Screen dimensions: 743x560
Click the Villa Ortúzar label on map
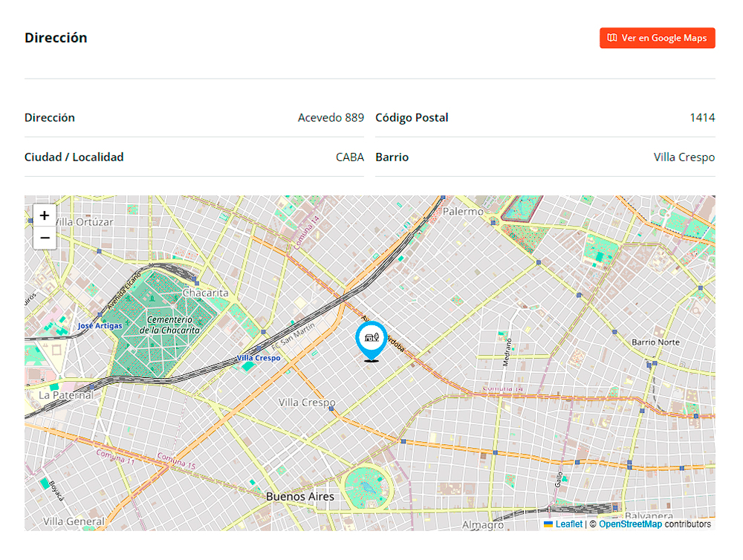point(85,222)
